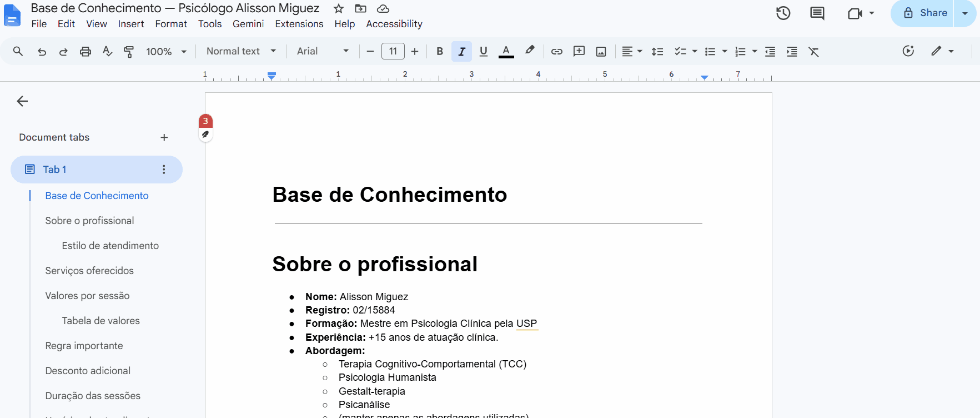Open the Insert menu
This screenshot has height=418, width=980.
(131, 24)
